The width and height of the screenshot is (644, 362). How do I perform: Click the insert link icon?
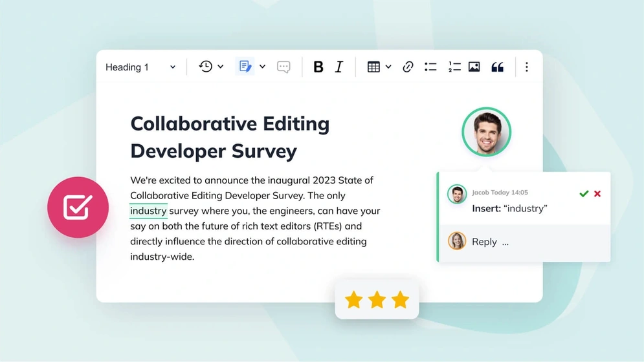pyautogui.click(x=407, y=67)
